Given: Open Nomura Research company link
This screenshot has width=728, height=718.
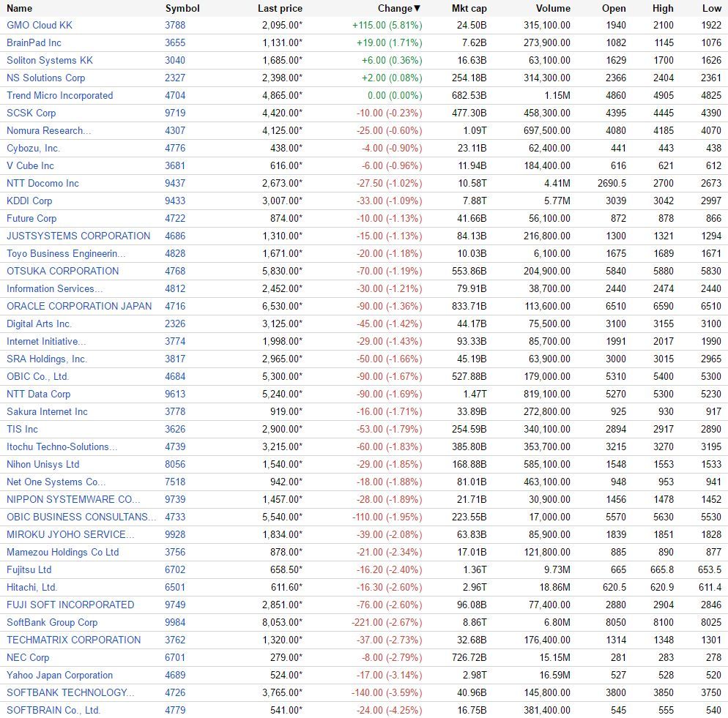Looking at the screenshot, I should 49,131.
